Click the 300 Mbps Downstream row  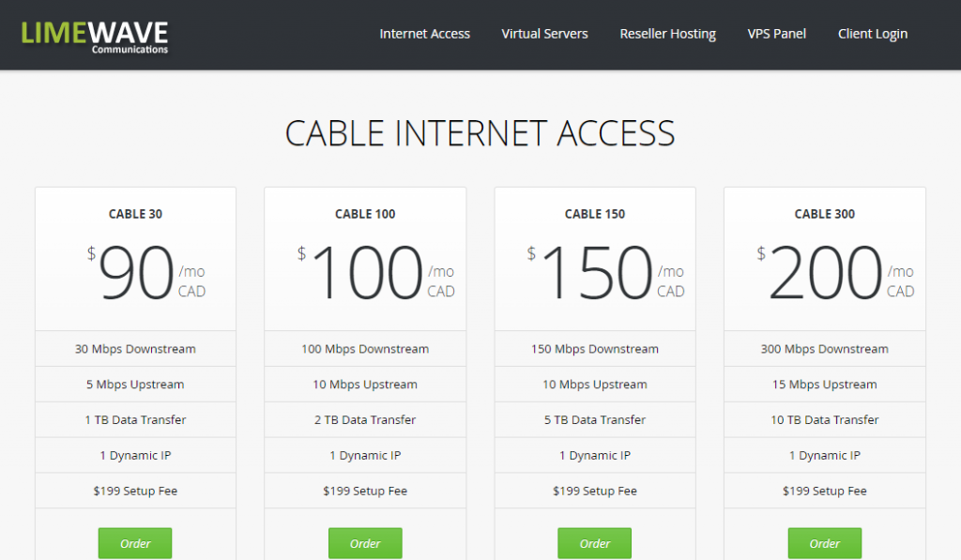click(824, 349)
